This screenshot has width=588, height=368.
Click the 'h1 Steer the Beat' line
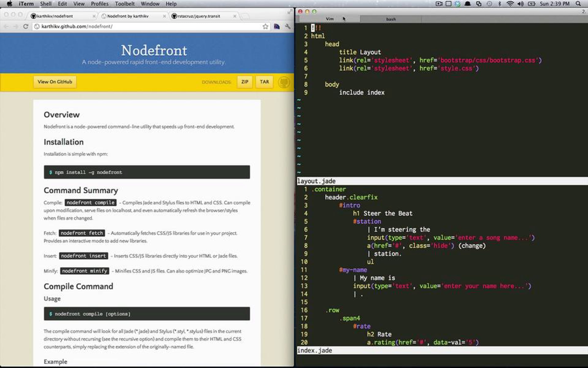coord(383,213)
